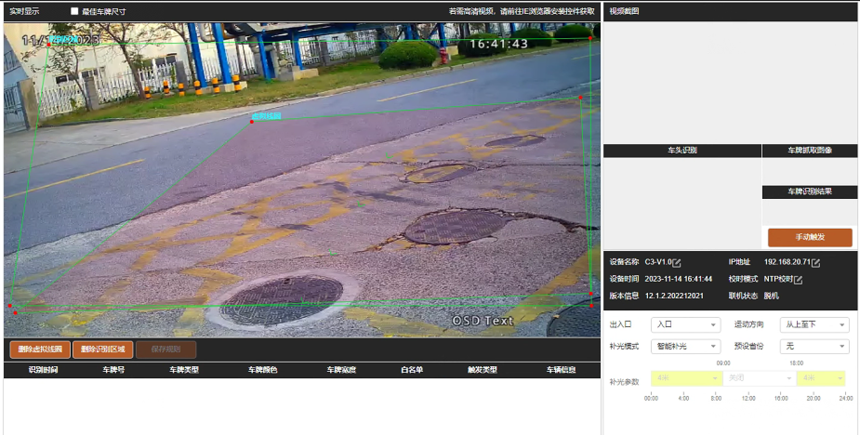
Task: Toggle the 最佳车牌尺寸 checkbox
Action: pos(74,11)
